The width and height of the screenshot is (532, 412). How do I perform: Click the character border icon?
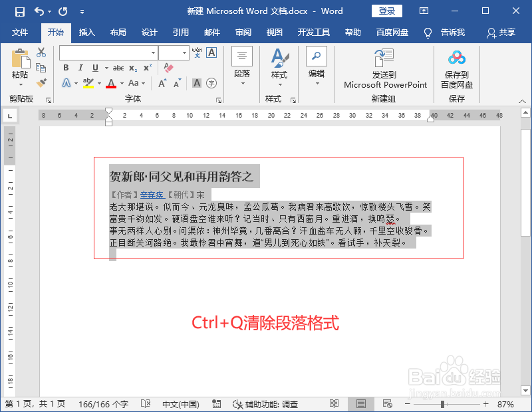[211, 52]
